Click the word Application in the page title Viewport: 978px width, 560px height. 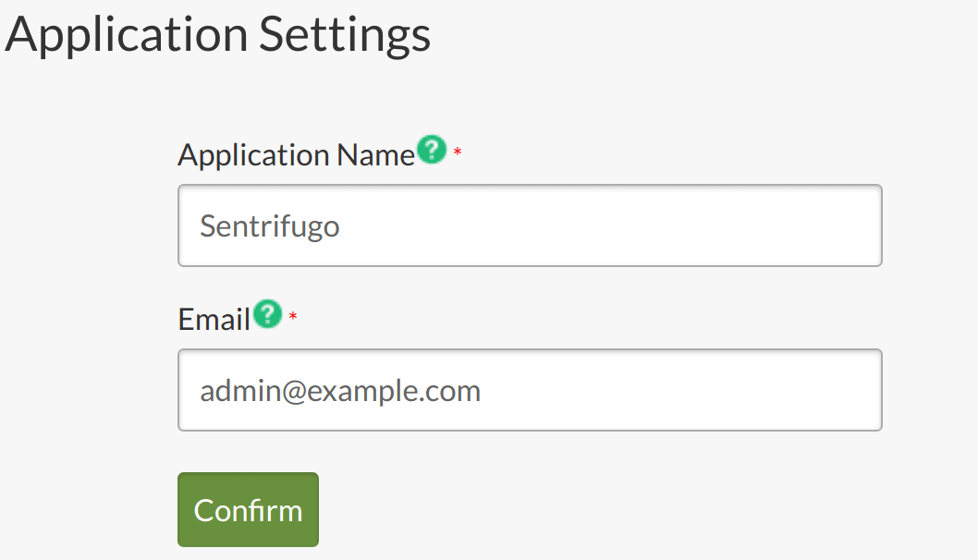127,33
